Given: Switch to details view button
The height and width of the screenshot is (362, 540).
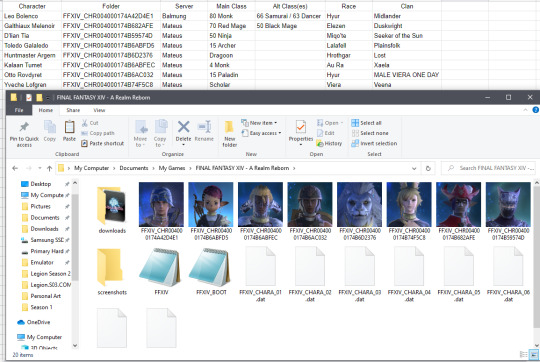Looking at the screenshot, I should pos(523,355).
